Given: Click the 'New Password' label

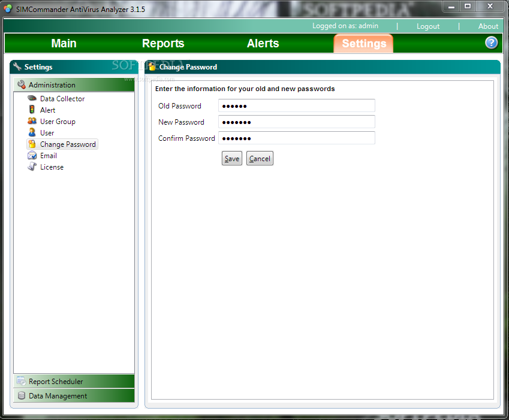Looking at the screenshot, I should [x=181, y=122].
